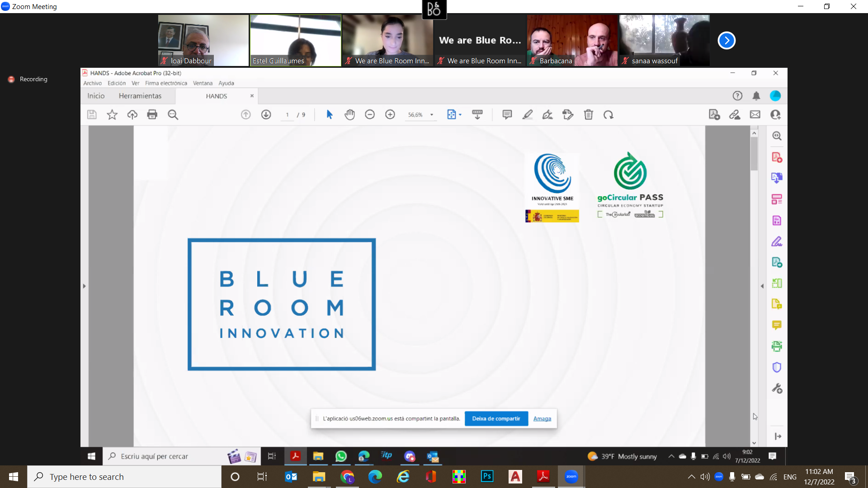Select Barbacana video thumbnail
The width and height of the screenshot is (868, 488).
click(x=572, y=41)
